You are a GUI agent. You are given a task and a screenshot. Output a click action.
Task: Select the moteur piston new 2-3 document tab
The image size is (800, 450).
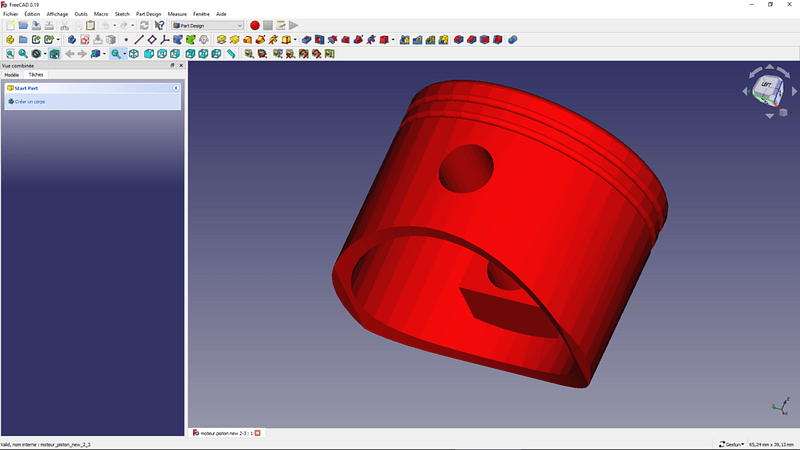point(227,433)
